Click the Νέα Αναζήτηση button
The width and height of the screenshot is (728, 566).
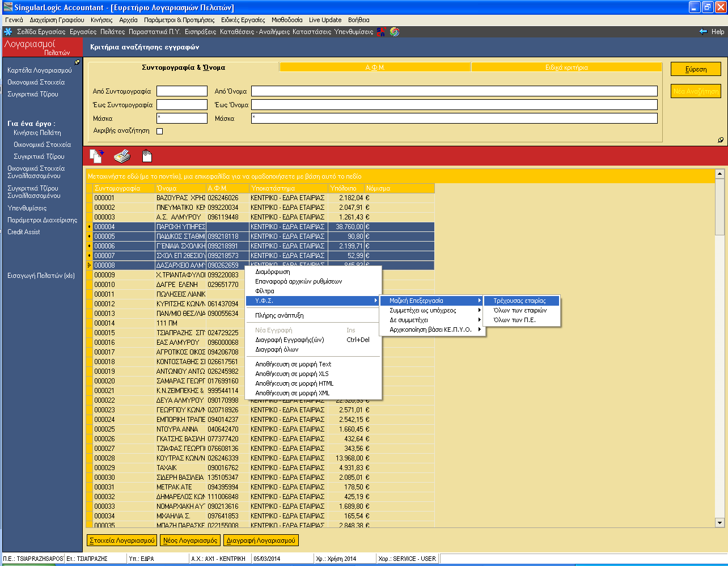pyautogui.click(x=696, y=91)
